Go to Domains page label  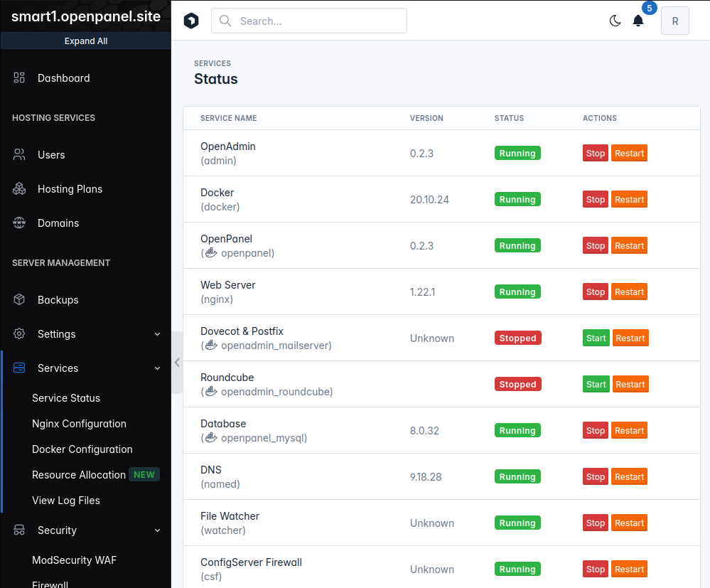[x=58, y=223]
